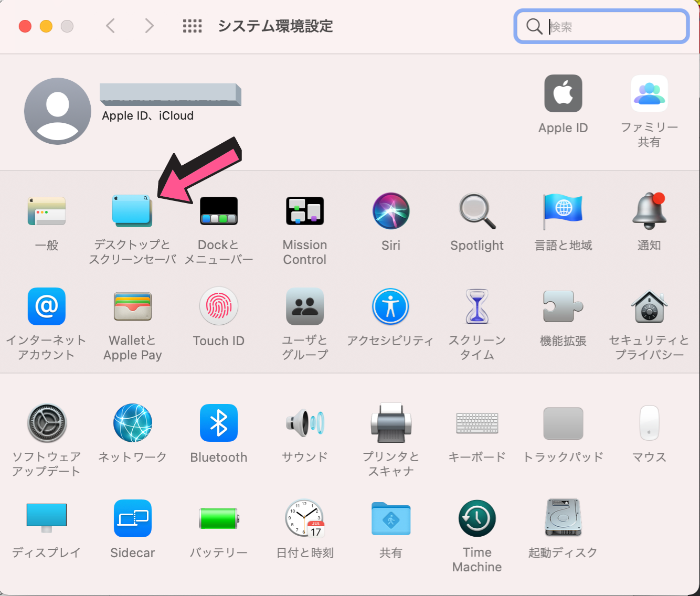Open ファミリー共有 family sharing
Screen dimensions: 700x596
point(649,93)
